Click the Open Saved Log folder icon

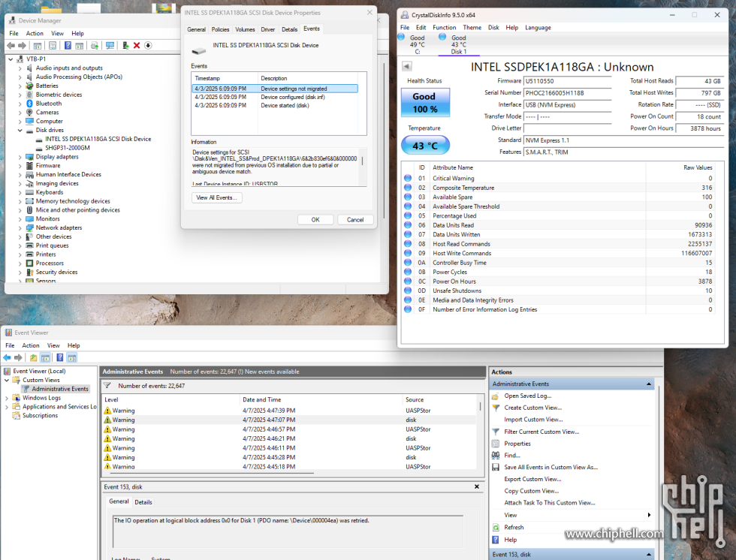point(496,396)
